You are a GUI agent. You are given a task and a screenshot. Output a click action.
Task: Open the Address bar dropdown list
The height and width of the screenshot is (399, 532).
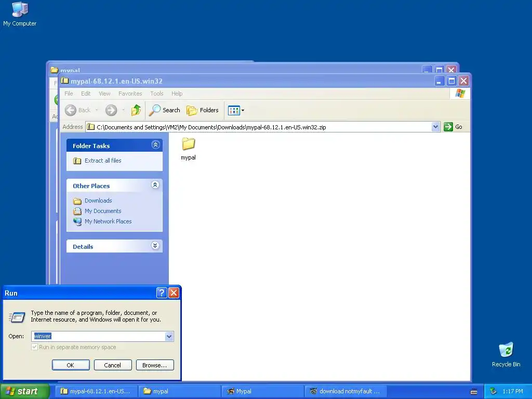tap(436, 127)
